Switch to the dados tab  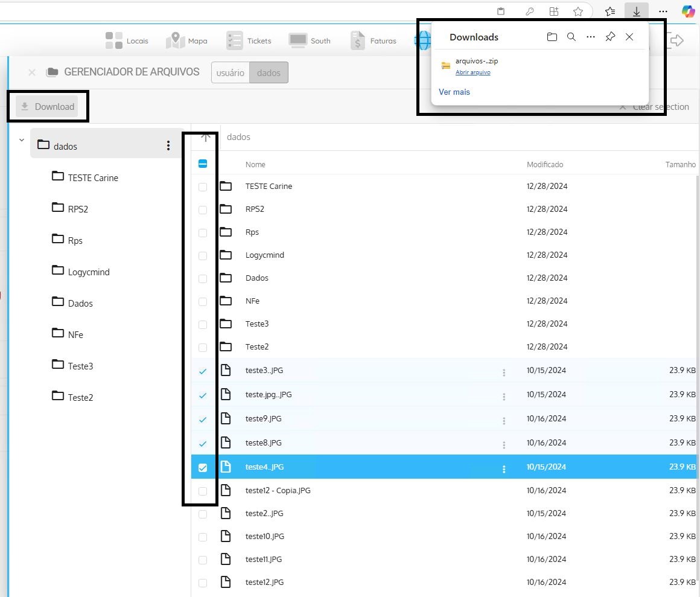269,72
